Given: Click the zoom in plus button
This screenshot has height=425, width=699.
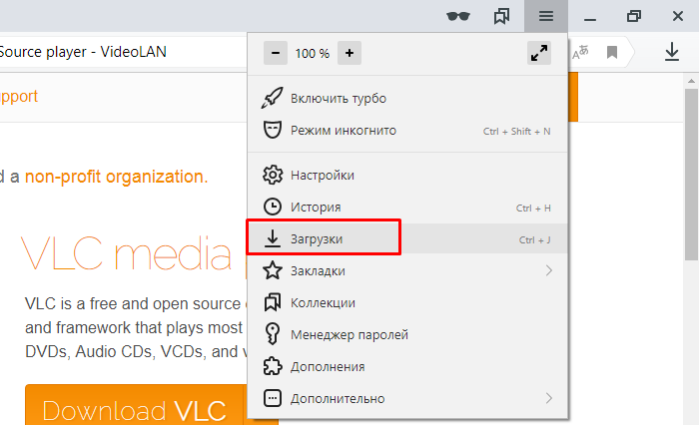Looking at the screenshot, I should point(349,53).
